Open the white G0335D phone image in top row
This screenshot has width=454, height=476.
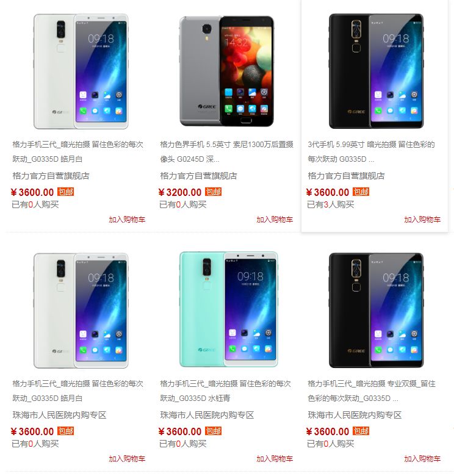pos(81,71)
